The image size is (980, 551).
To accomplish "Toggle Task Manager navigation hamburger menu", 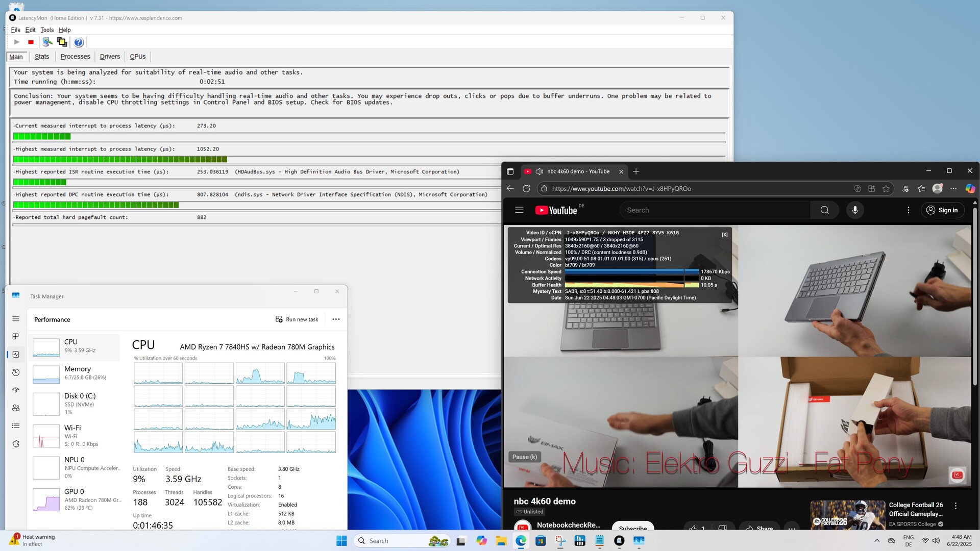I will click(16, 319).
